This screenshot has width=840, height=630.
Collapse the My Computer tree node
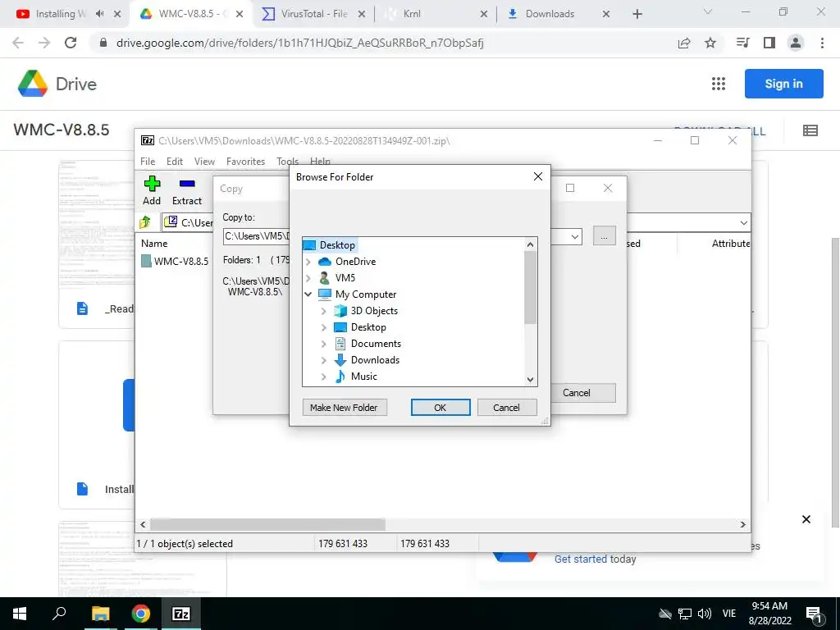pos(308,294)
